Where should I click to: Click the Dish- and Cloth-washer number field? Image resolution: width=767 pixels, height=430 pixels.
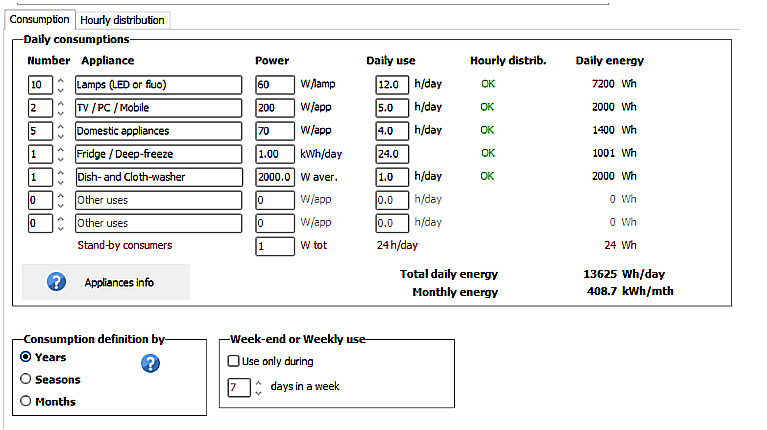[40, 177]
